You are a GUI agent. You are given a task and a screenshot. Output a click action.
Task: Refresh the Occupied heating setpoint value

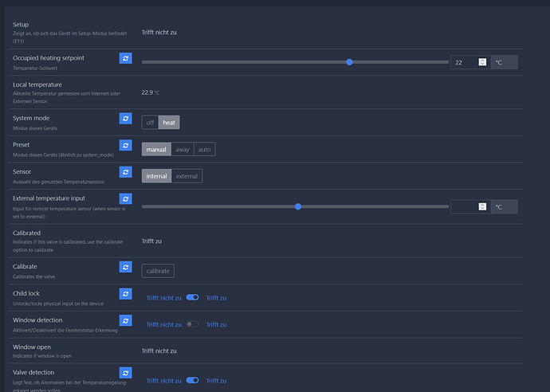[126, 58]
